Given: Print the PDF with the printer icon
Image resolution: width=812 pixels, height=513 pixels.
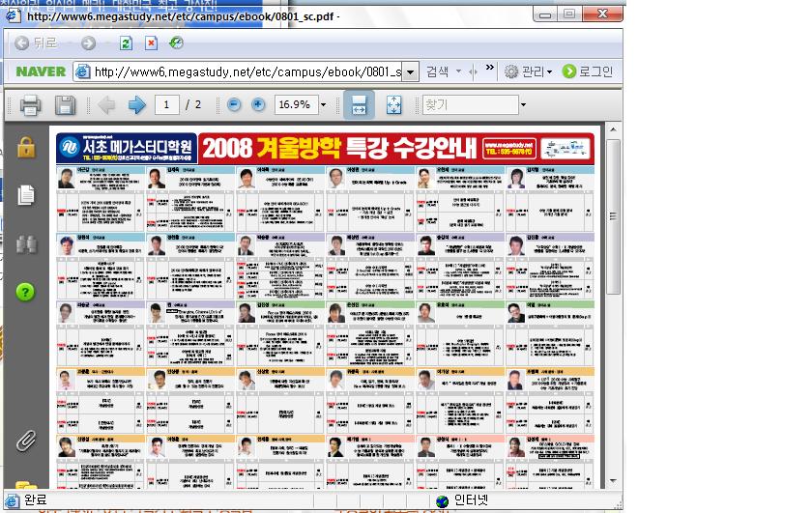Looking at the screenshot, I should click(31, 105).
